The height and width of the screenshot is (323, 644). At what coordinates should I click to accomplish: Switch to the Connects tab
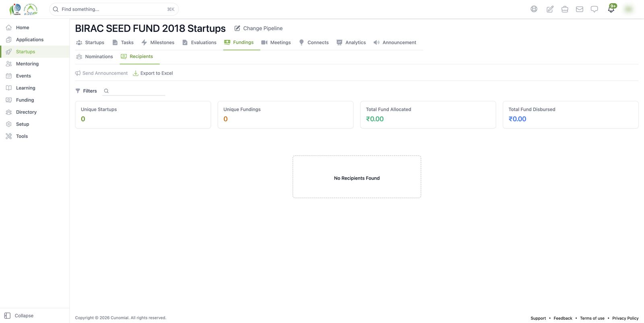[x=314, y=42]
